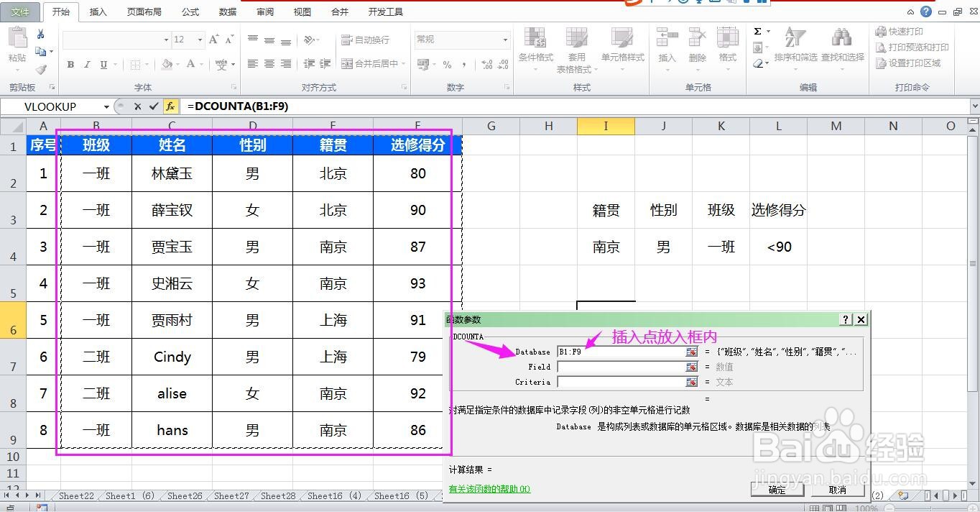Click the Align Text Left icon

tap(253, 64)
